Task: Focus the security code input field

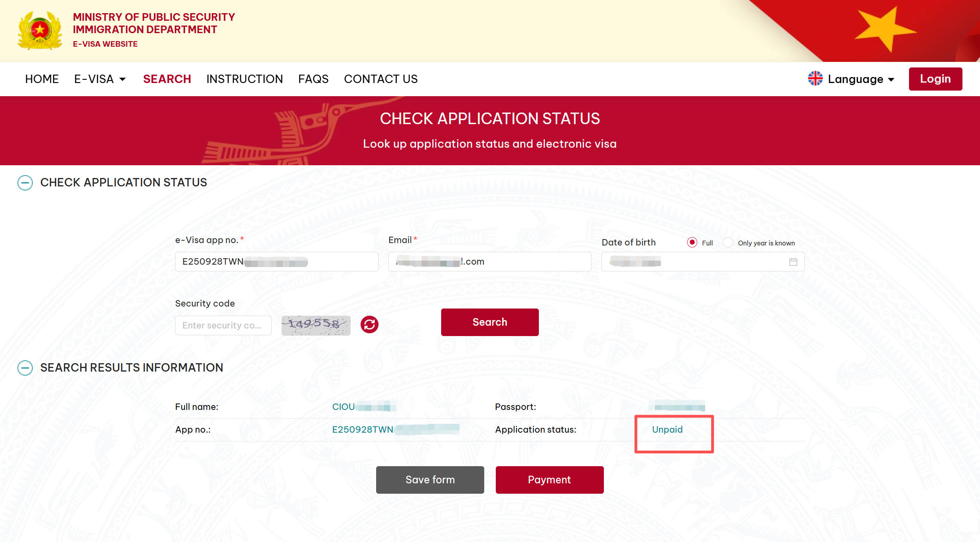Action: tap(223, 325)
